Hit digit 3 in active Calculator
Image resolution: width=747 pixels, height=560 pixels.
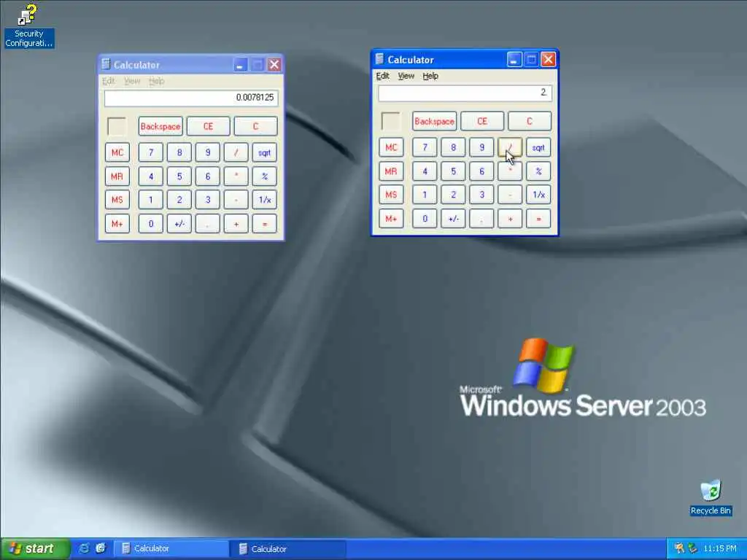tap(481, 195)
